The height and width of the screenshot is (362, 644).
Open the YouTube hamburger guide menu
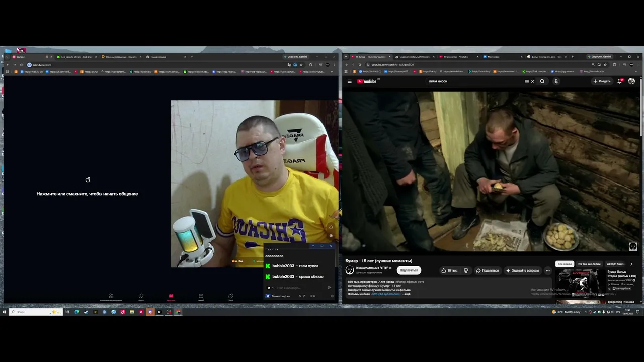click(x=350, y=81)
